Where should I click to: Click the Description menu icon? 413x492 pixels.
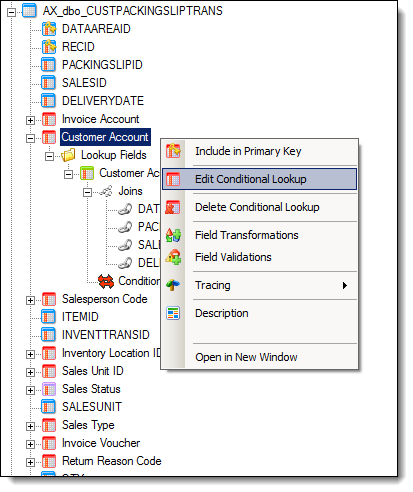173,313
